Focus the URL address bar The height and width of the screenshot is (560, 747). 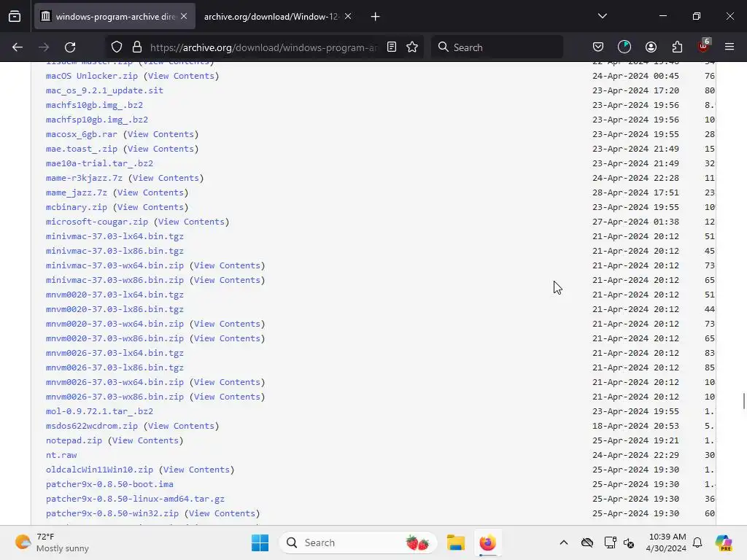point(263,47)
